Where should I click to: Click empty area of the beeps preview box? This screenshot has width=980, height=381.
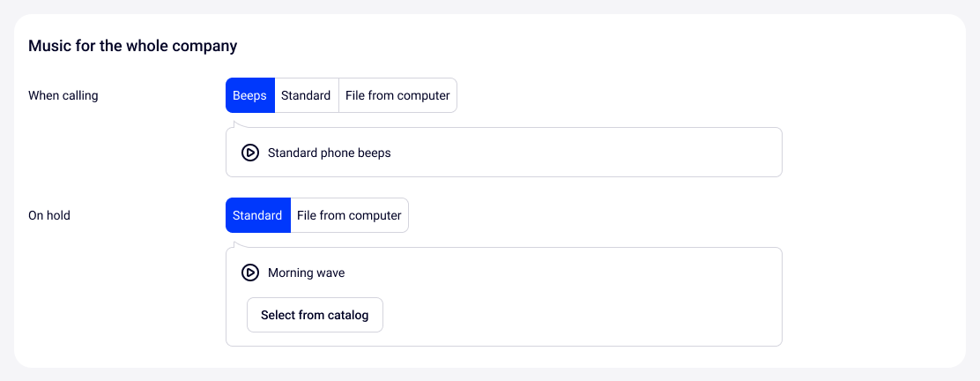(x=599, y=153)
